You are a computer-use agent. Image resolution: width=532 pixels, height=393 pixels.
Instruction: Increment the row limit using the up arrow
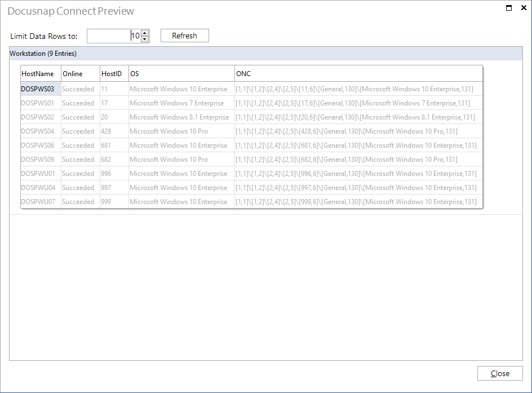(x=145, y=33)
